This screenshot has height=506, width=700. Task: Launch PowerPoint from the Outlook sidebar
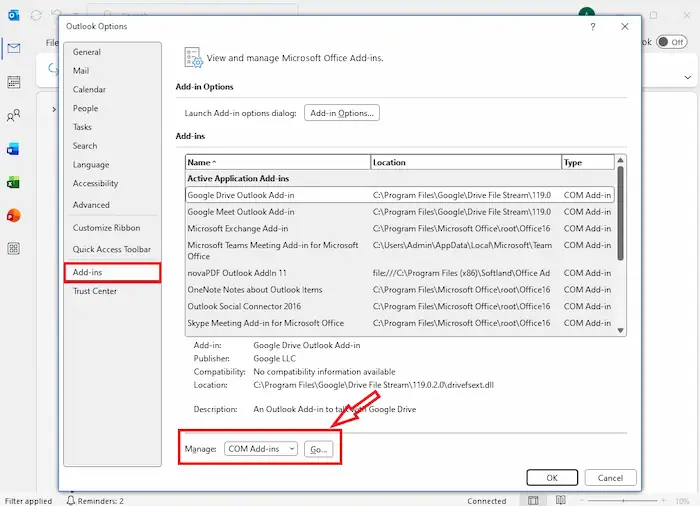pos(13,215)
